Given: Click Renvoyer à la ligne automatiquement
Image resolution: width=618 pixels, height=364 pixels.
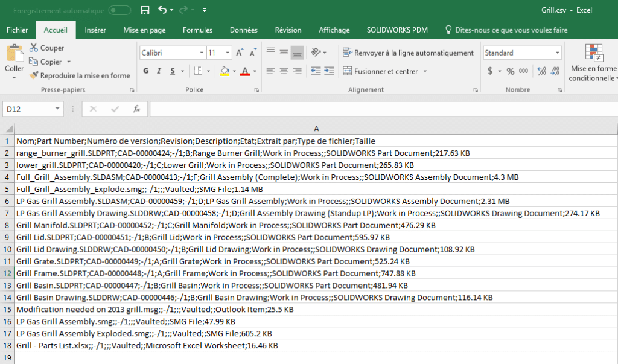Looking at the screenshot, I should pyautogui.click(x=409, y=53).
